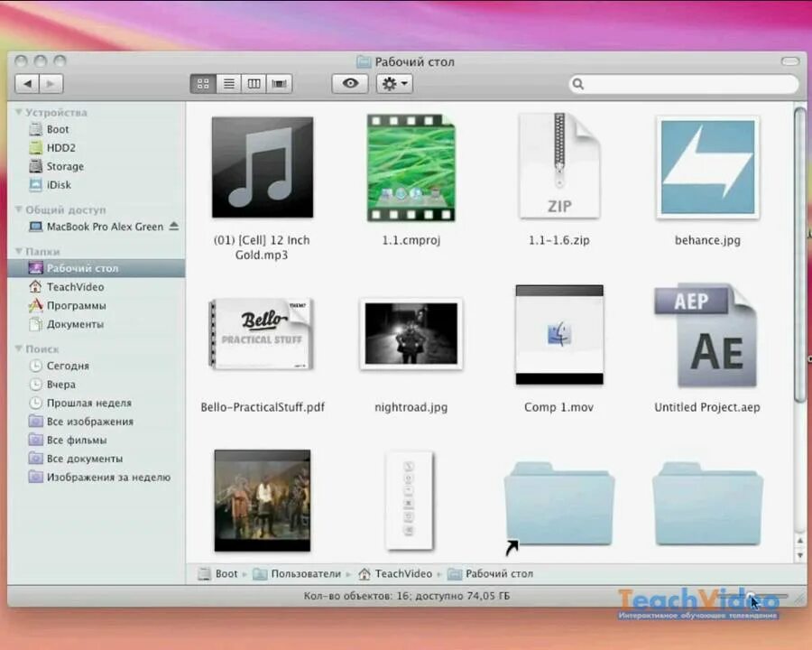Select the last plain folder icon

(708, 504)
